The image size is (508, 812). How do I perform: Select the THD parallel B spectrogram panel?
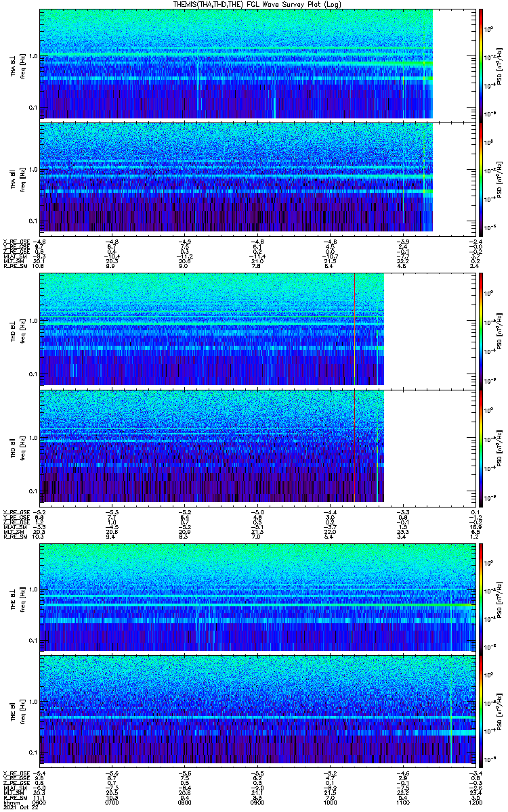(x=211, y=445)
